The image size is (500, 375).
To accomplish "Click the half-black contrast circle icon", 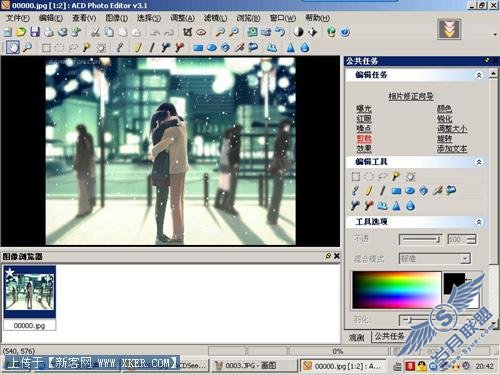I will point(299,32).
